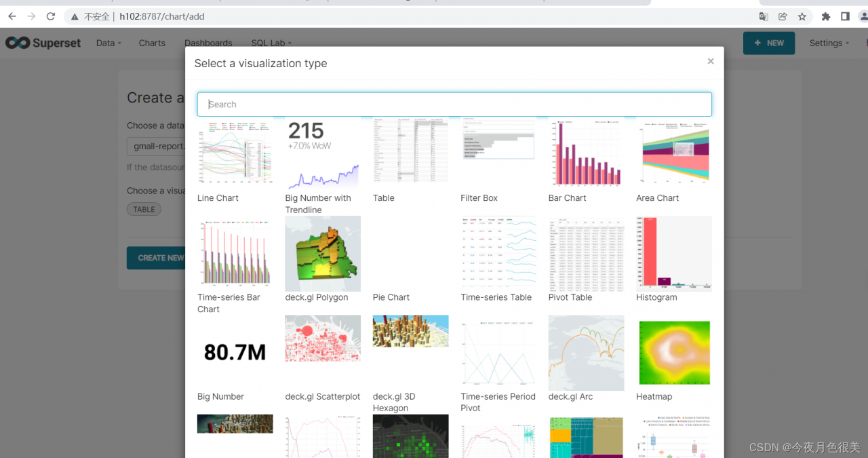868x458 pixels.
Task: Open the Dashboards menu item
Action: coord(208,43)
